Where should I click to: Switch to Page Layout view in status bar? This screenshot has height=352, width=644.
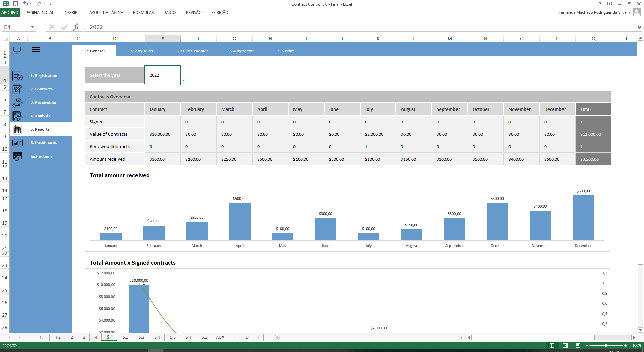pyautogui.click(x=565, y=345)
